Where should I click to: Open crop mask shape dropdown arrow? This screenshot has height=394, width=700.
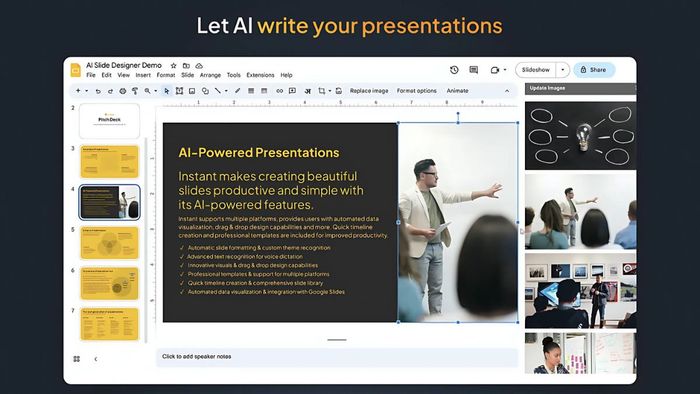tap(329, 91)
